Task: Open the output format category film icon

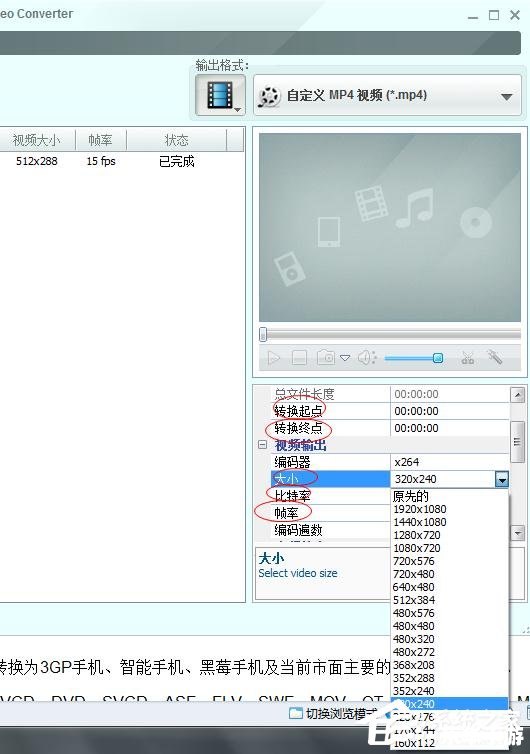Action: pyautogui.click(x=220, y=95)
